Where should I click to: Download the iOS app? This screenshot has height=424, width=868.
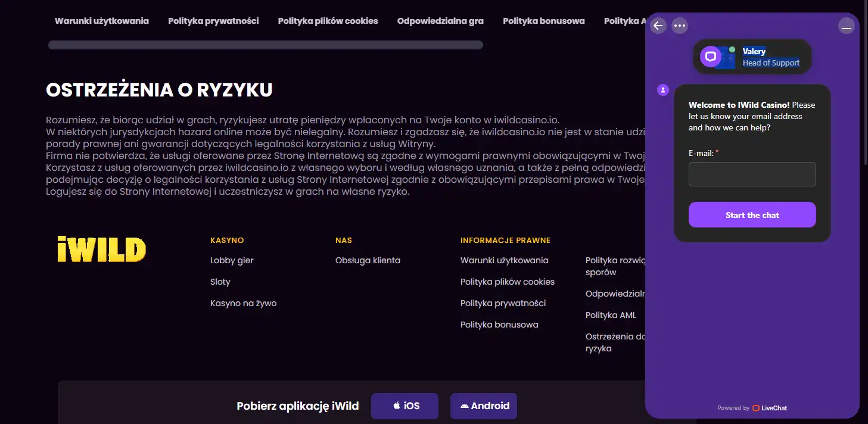point(405,406)
